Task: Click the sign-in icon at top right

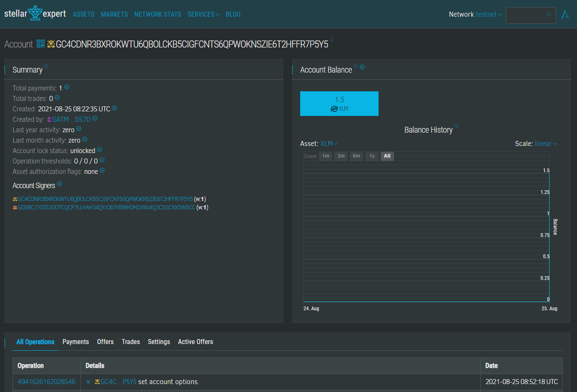Action: point(565,15)
